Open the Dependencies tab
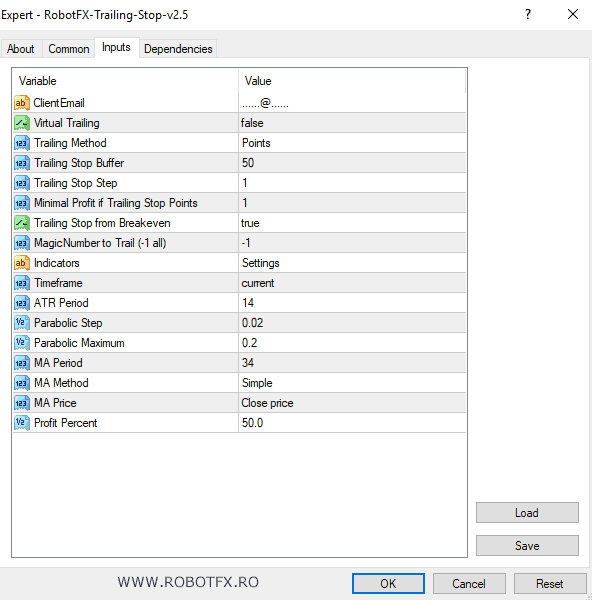592x600 pixels. pyautogui.click(x=178, y=49)
